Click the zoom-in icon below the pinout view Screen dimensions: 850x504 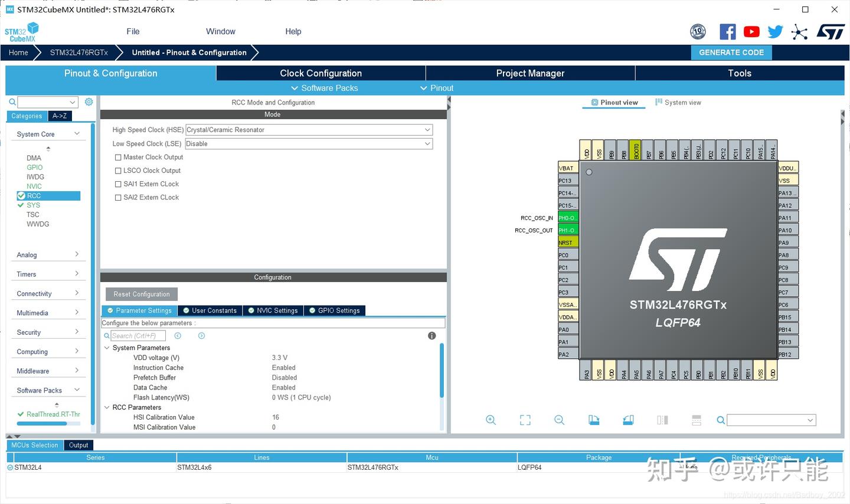(x=491, y=420)
